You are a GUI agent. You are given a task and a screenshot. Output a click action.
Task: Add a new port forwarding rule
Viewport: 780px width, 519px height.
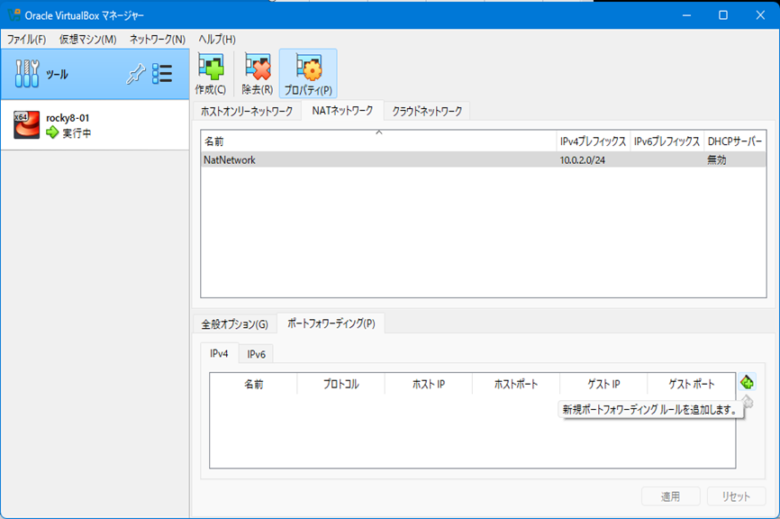click(x=747, y=383)
